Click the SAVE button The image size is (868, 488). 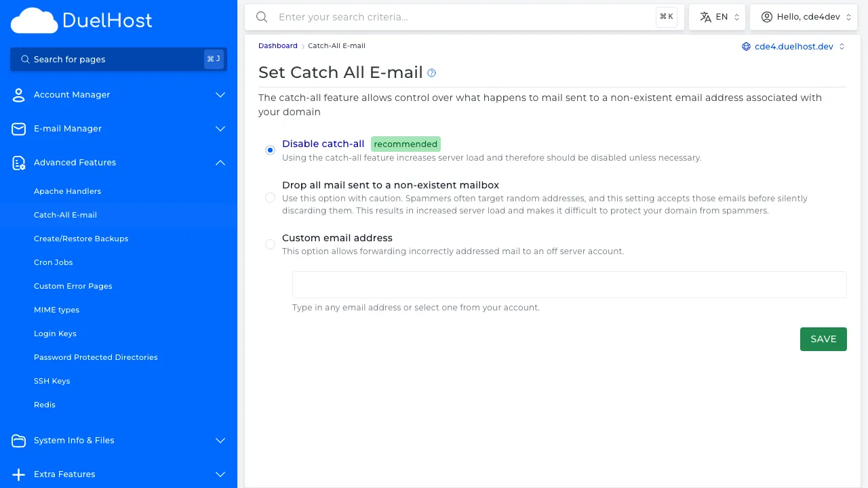[823, 339]
